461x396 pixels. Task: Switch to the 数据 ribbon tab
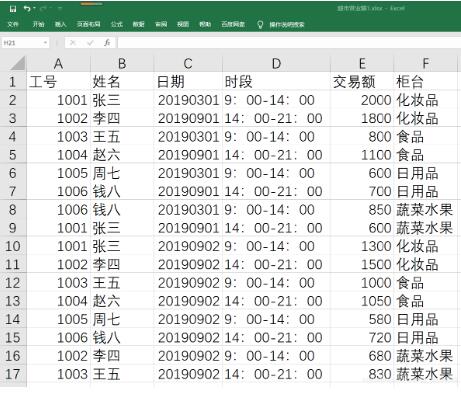coord(138,24)
